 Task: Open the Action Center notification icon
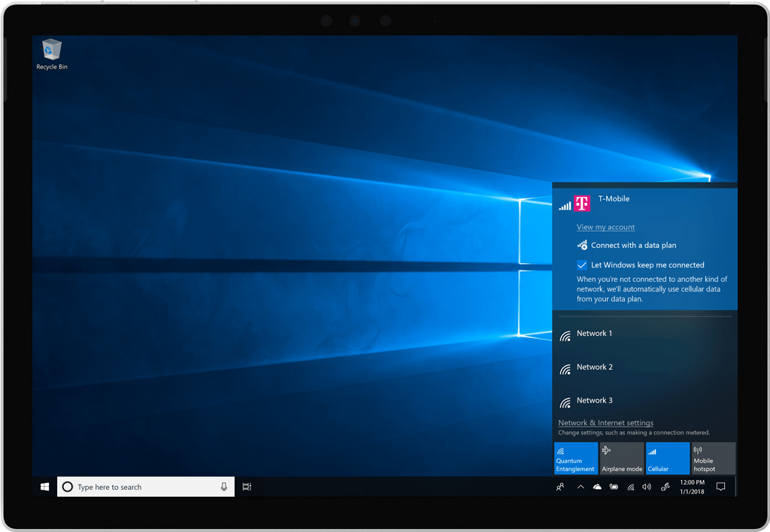pyautogui.click(x=720, y=487)
